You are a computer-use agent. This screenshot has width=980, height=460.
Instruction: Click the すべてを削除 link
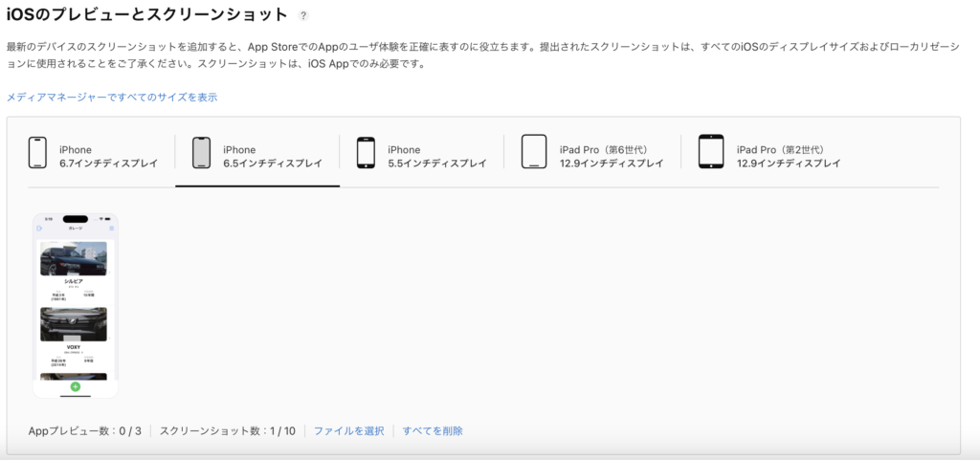433,431
